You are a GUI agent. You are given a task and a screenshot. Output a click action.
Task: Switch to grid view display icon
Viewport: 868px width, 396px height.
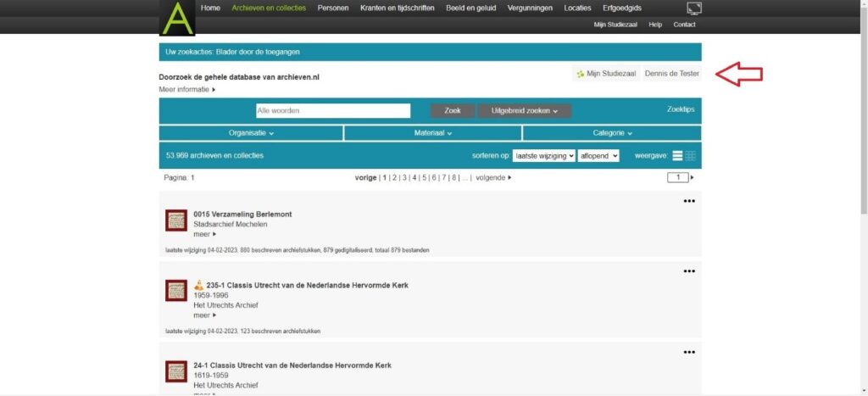(x=691, y=156)
